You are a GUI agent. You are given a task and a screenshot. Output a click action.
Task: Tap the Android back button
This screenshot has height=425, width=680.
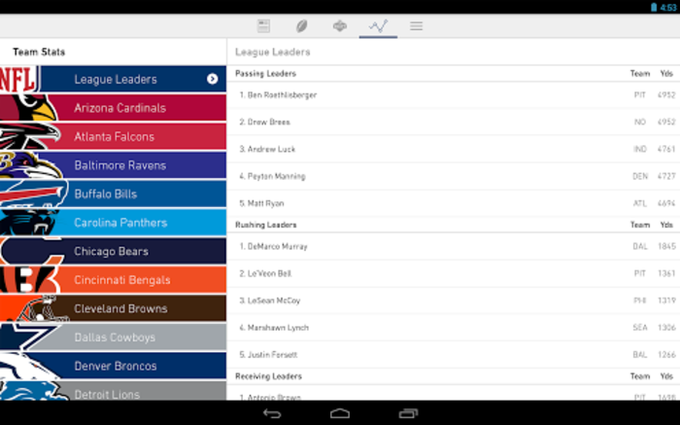point(272,413)
